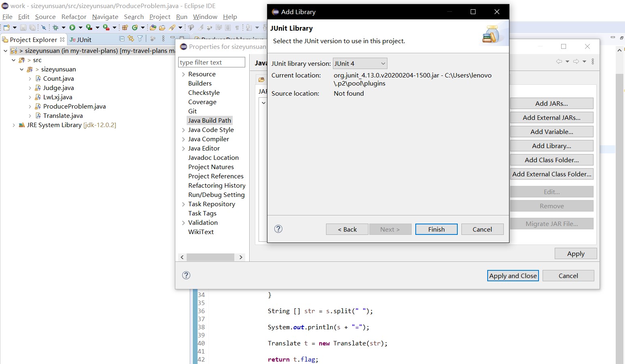Run the program with green Run icon
Screen dimensions: 625x364
coord(72,27)
